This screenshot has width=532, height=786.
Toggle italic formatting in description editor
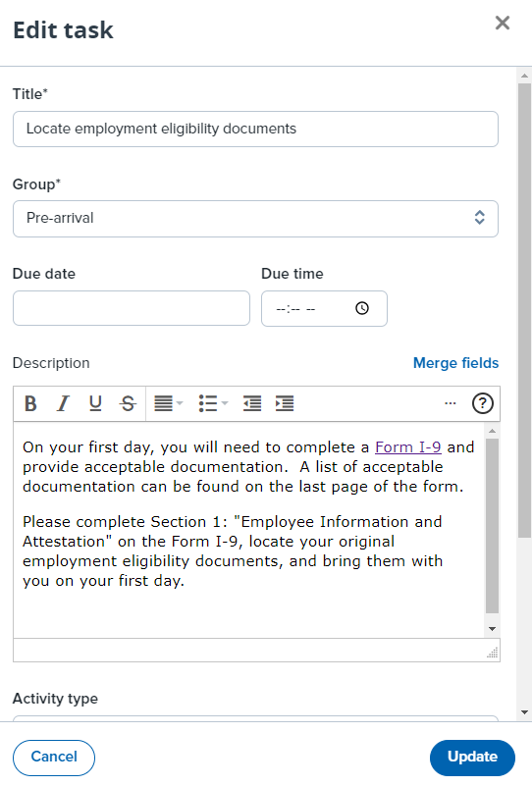click(63, 403)
